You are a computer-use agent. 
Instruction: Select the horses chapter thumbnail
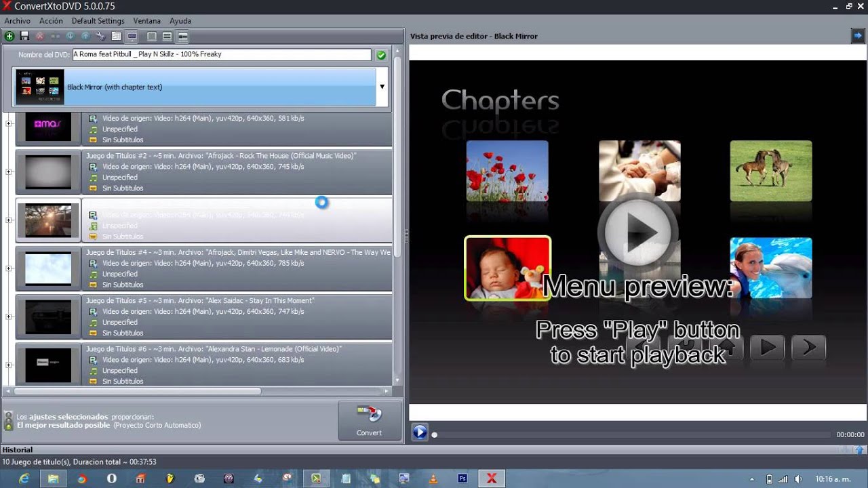(771, 171)
